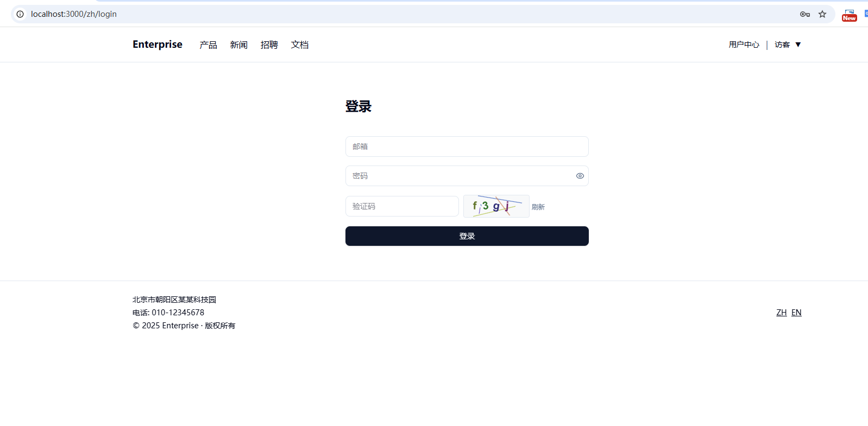Viewport: 868px width, 426px height.
Task: Click the © 2025 Enterprise copyright text
Action: [x=184, y=326]
